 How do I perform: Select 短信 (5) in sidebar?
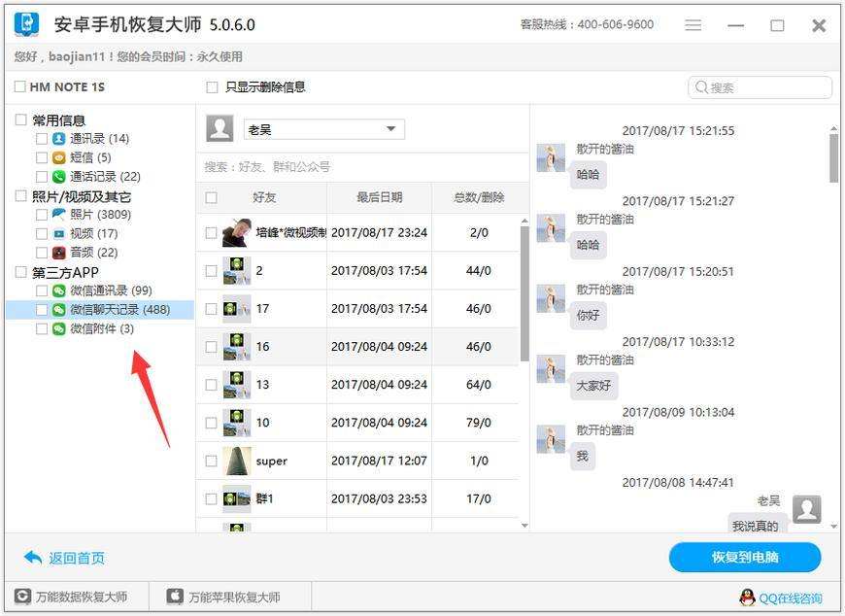(90, 157)
